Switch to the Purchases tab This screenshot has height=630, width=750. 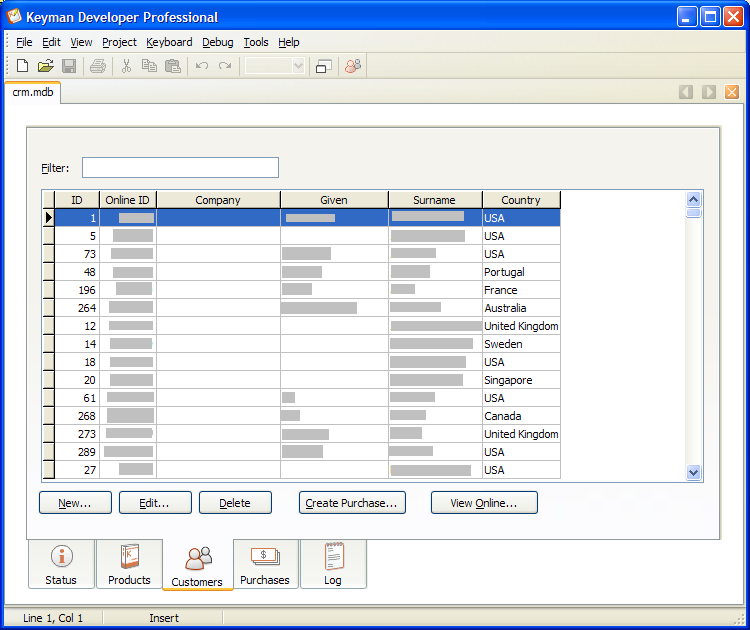click(265, 564)
